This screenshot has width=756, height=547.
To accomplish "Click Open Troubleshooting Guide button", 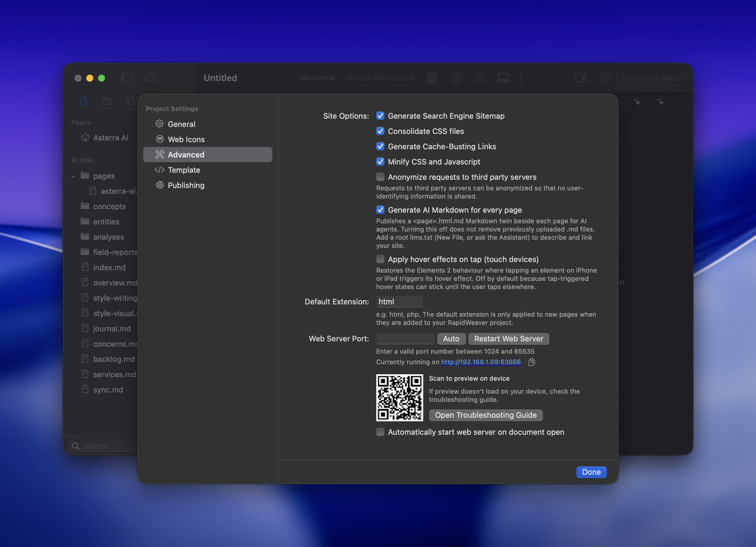I will (486, 415).
